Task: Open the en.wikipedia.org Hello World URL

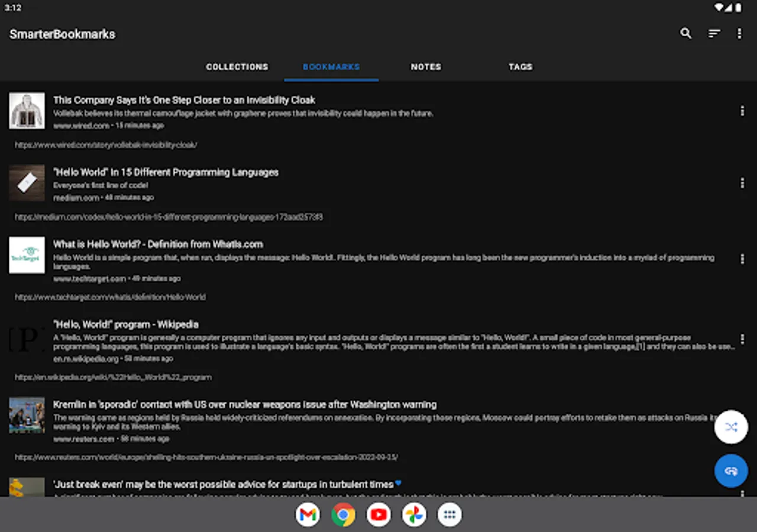Action: tap(113, 377)
